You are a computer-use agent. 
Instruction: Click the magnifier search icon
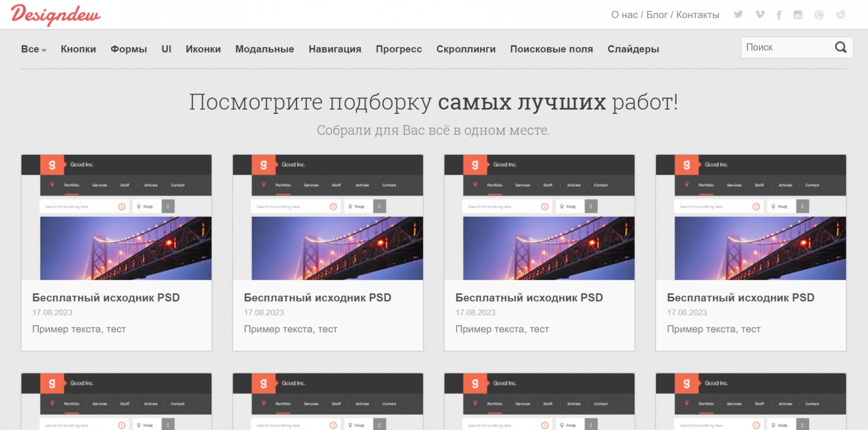pyautogui.click(x=841, y=47)
